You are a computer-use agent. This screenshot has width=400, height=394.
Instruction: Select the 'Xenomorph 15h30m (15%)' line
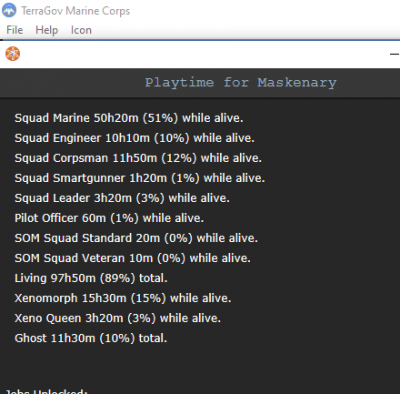click(x=123, y=298)
